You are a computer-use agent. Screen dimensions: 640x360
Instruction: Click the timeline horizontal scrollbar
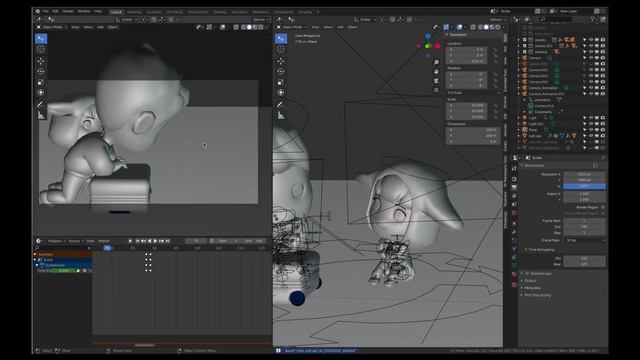point(145,345)
